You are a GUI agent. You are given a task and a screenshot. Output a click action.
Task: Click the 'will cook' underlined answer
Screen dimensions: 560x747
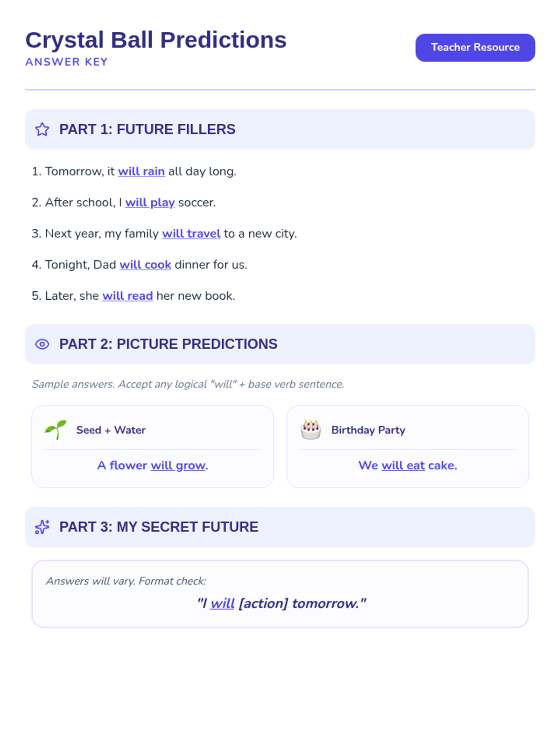(x=145, y=265)
